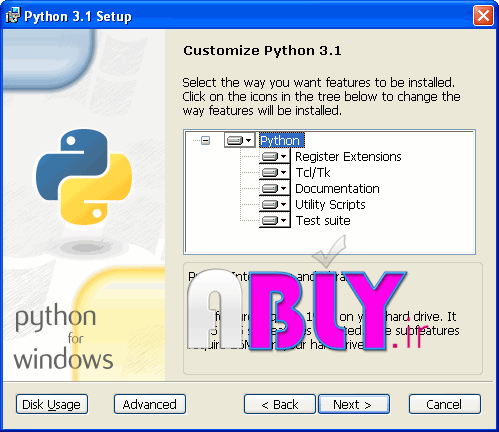Proceed with the Next button

tap(354, 404)
